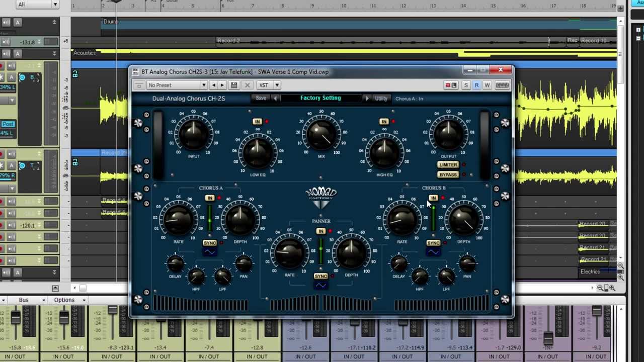Click the Post button in track strip
This screenshot has width=644, height=362.
pyautogui.click(x=8, y=124)
